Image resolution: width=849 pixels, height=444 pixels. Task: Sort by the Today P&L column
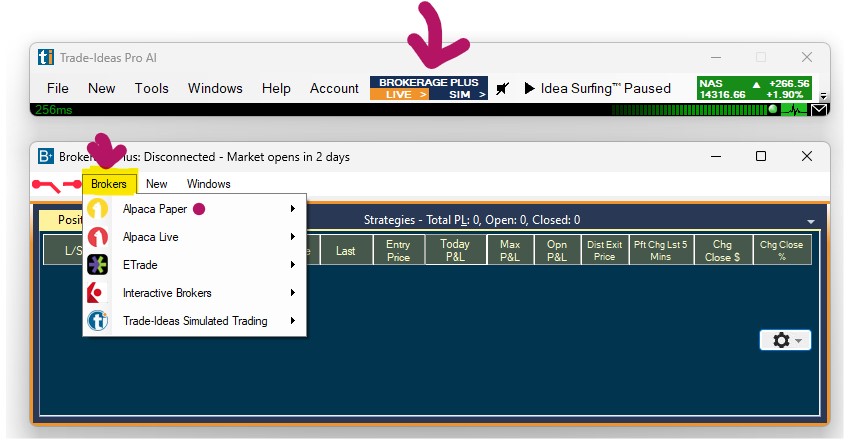tap(455, 251)
